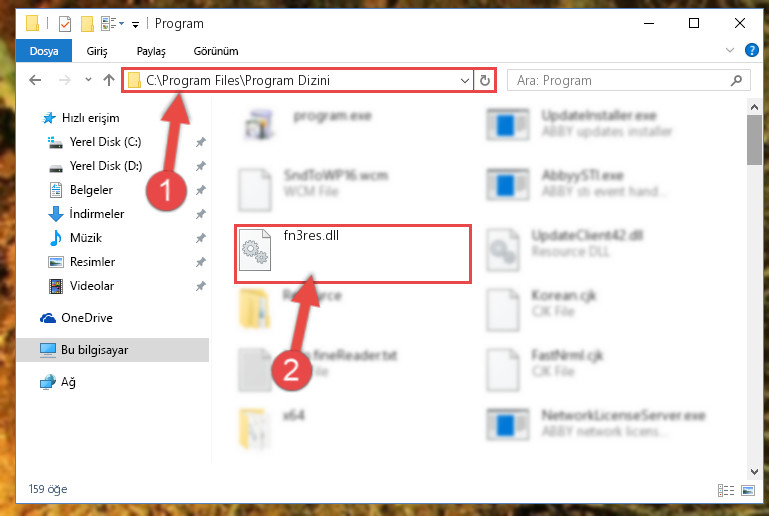Unpin Videolar from quick access
769x516 pixels.
pos(201,285)
